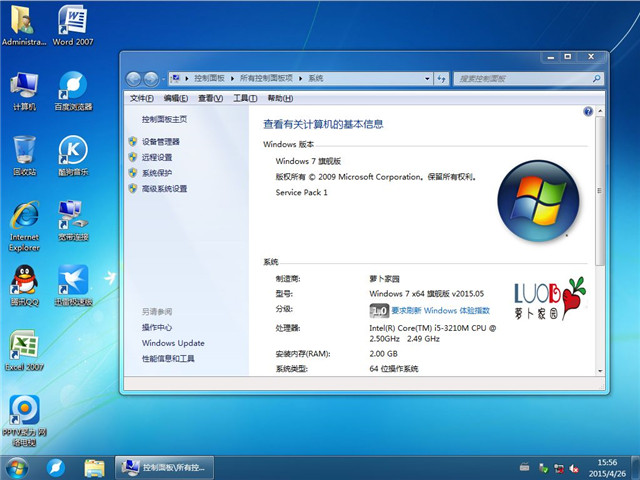This screenshot has height=480, width=640.
Task: Expand the arrow before 控制面板 breadcrumb
Action: [187, 78]
